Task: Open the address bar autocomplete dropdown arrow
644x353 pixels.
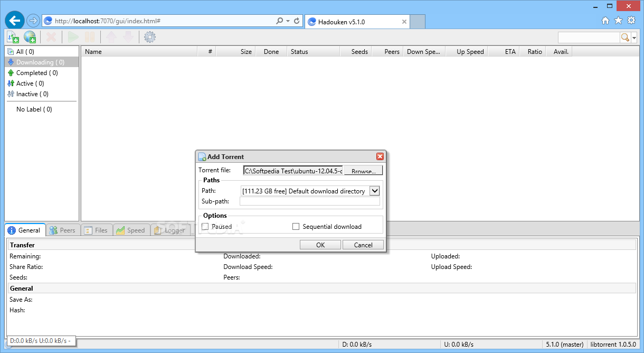Action: 288,21
